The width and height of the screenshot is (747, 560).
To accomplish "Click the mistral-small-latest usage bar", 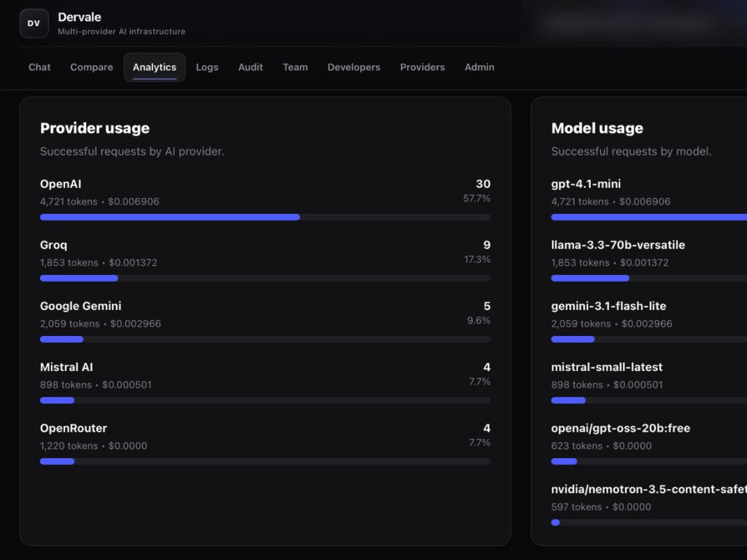I will point(649,400).
